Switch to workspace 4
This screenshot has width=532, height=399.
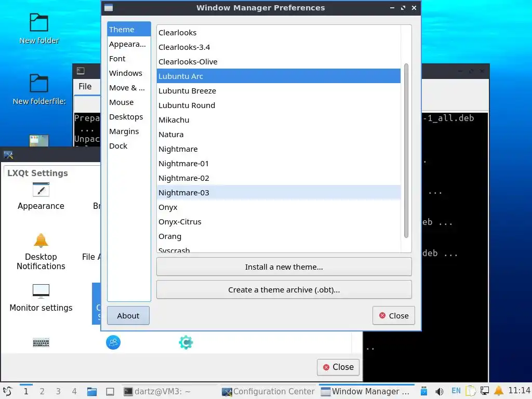74,392
